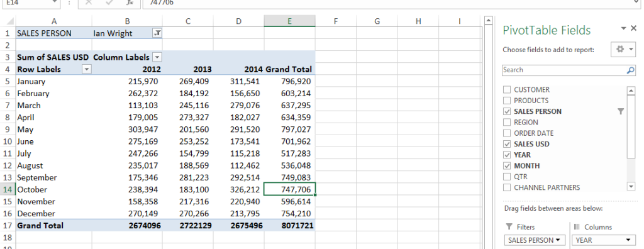Check the CUSTOMER field checkbox
Screen dimensions: 644x249
tap(507, 89)
